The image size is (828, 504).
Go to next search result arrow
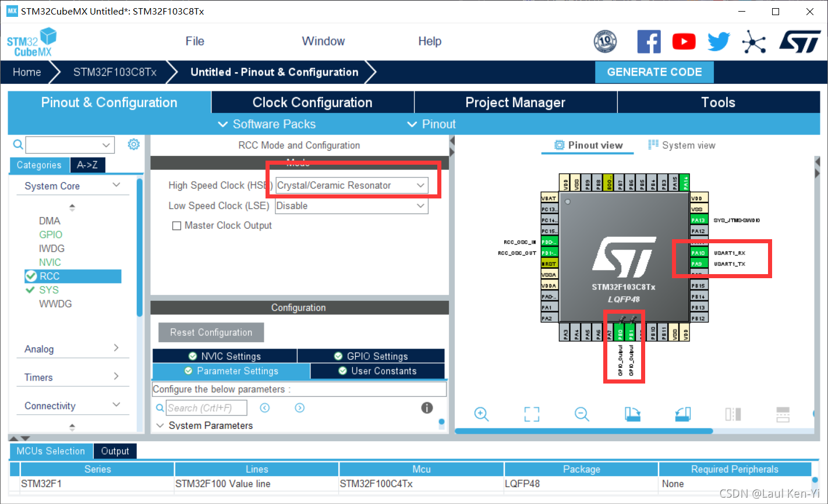coord(300,408)
